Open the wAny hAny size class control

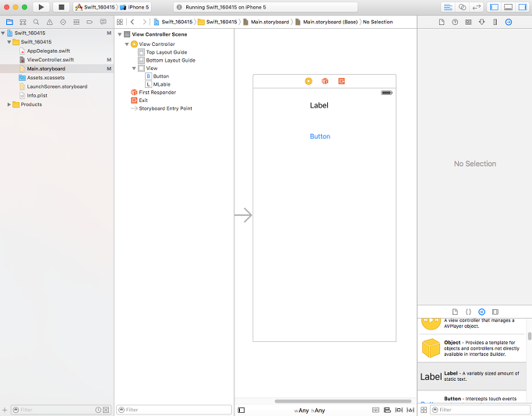[309, 411]
